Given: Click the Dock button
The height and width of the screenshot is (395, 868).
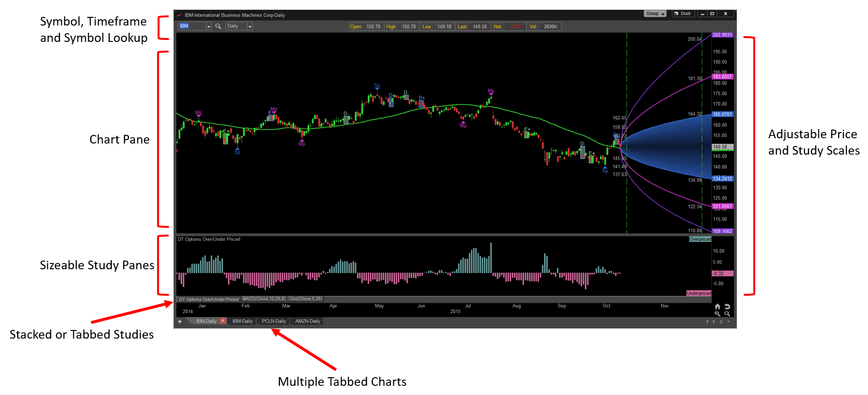Looking at the screenshot, I should coord(683,13).
